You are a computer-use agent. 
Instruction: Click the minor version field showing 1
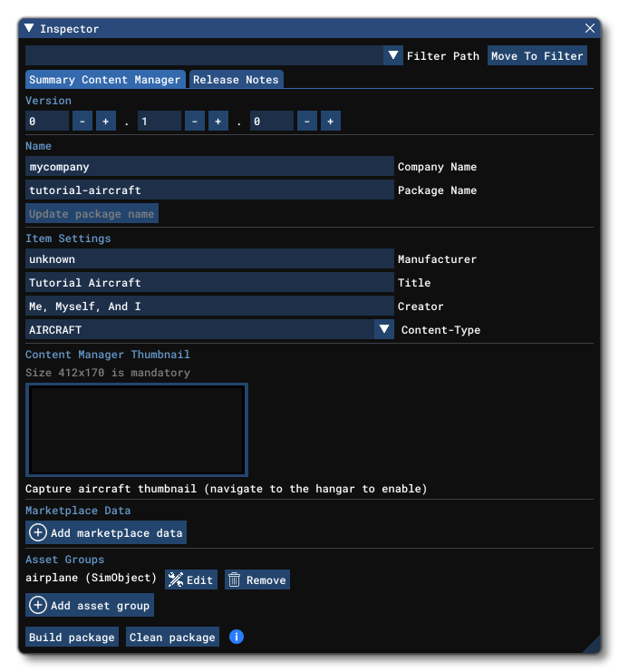160,122
